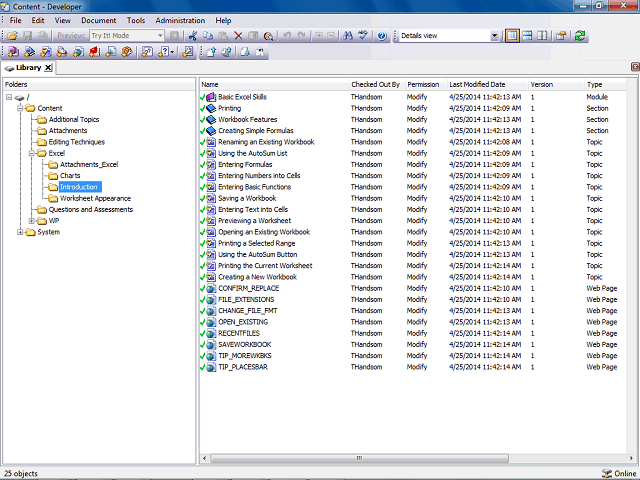This screenshot has width=640, height=480.
Task: Open the View menu
Action: coord(63,20)
